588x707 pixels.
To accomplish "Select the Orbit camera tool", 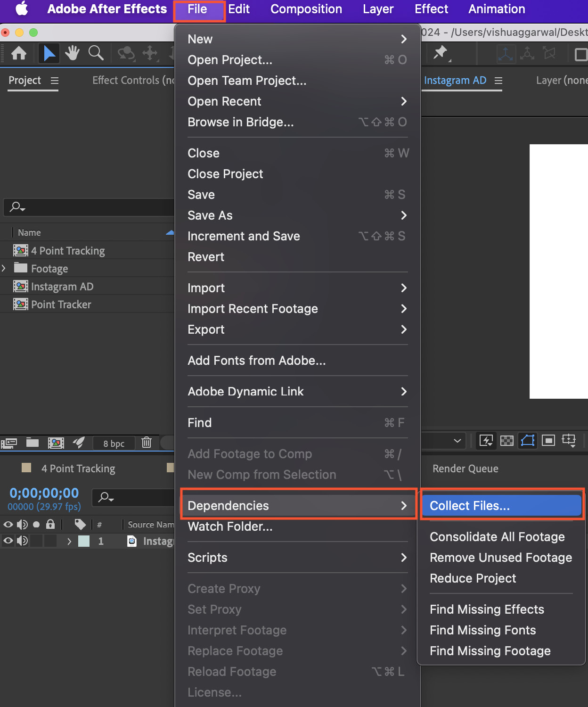I will coord(126,53).
